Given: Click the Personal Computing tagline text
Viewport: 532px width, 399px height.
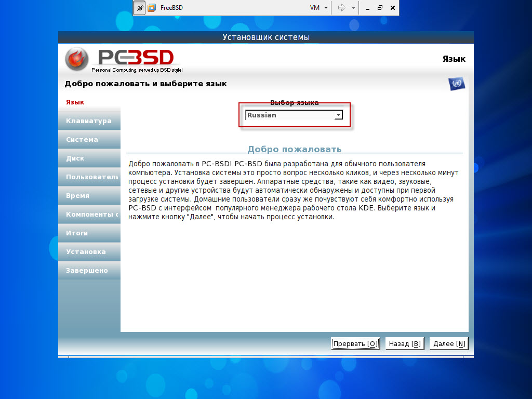Looking at the screenshot, I should tap(137, 70).
